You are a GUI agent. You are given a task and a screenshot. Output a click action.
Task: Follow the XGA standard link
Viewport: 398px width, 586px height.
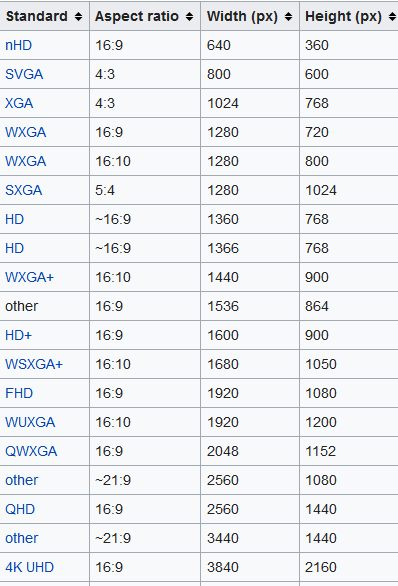coord(19,103)
